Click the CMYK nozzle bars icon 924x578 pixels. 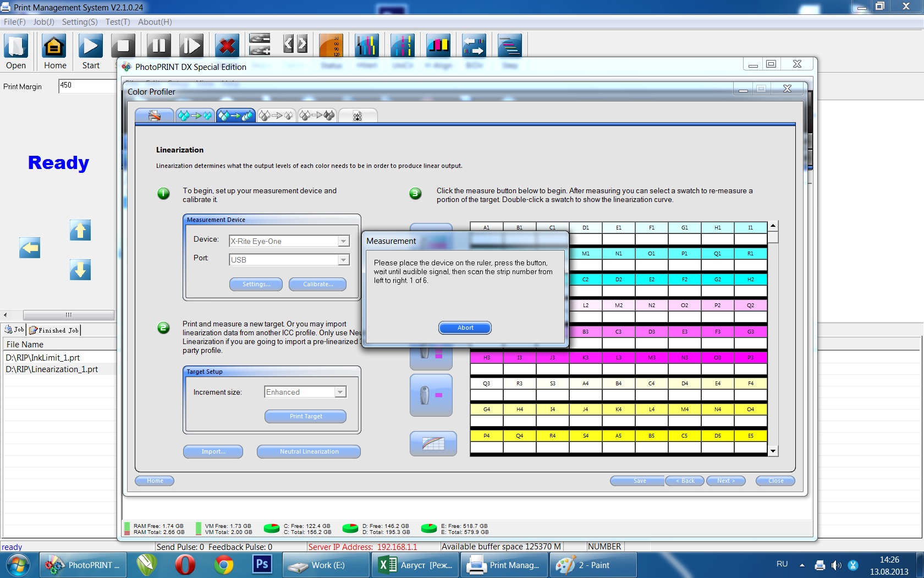click(x=367, y=46)
